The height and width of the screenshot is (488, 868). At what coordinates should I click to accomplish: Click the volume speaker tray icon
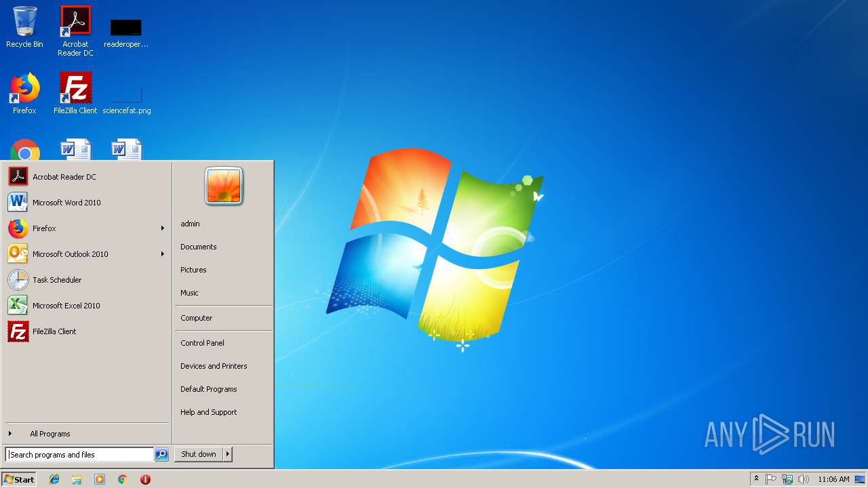point(804,479)
